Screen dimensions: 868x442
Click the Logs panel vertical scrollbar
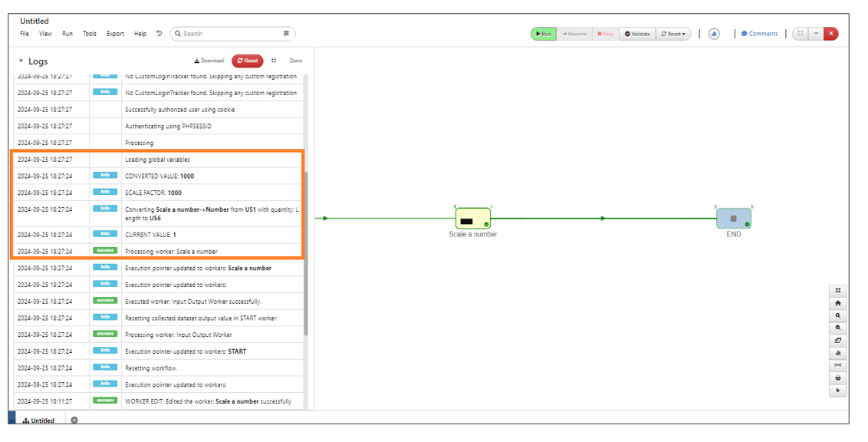click(x=306, y=253)
